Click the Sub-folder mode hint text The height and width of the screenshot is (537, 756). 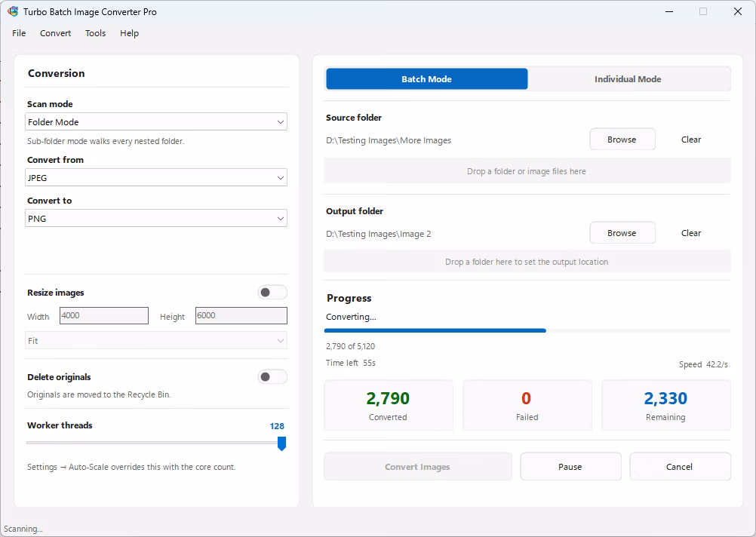[x=106, y=141]
